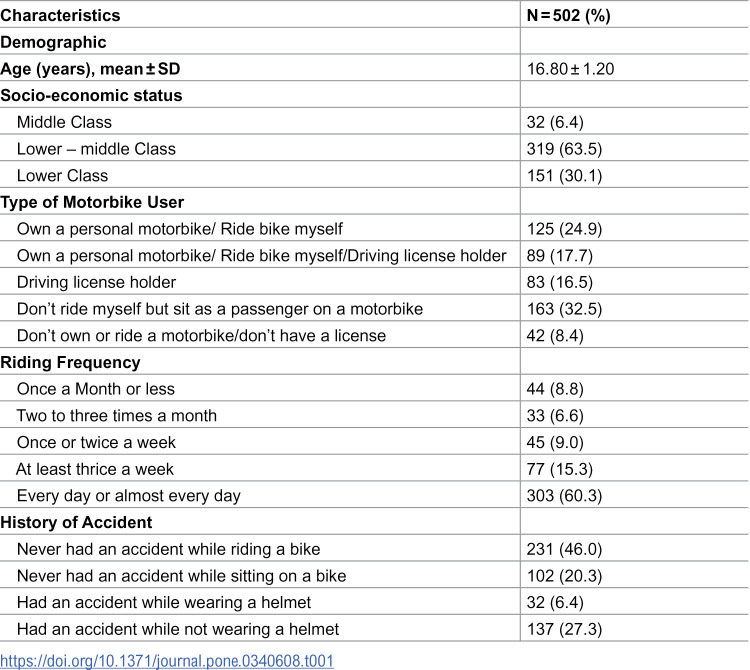Click the value 163 (32.5)
750x670 pixels.
pyautogui.click(x=564, y=309)
